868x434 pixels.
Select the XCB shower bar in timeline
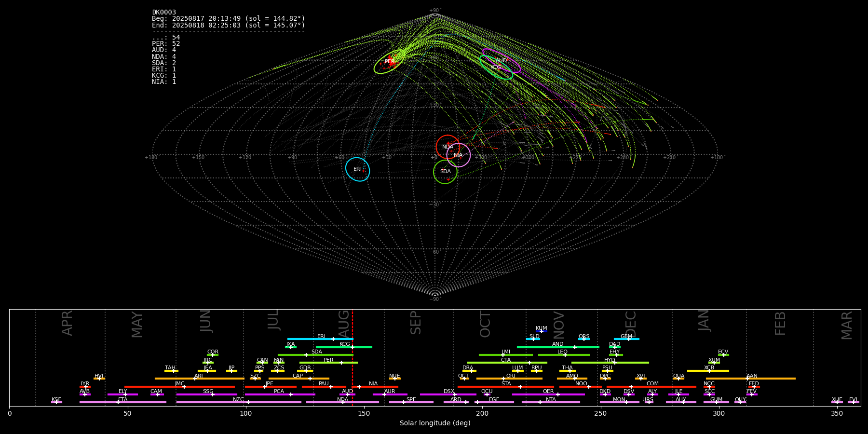tap(708, 371)
